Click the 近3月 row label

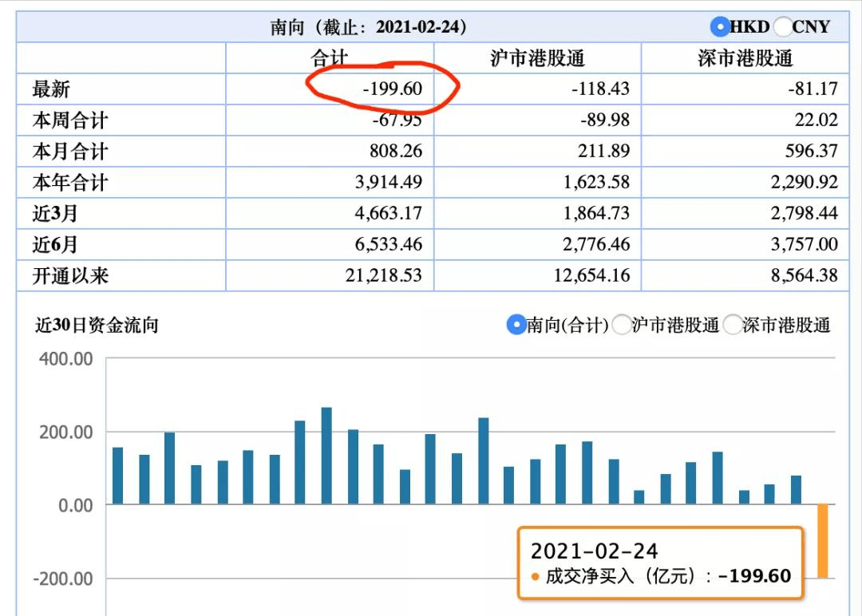pyautogui.click(x=54, y=214)
